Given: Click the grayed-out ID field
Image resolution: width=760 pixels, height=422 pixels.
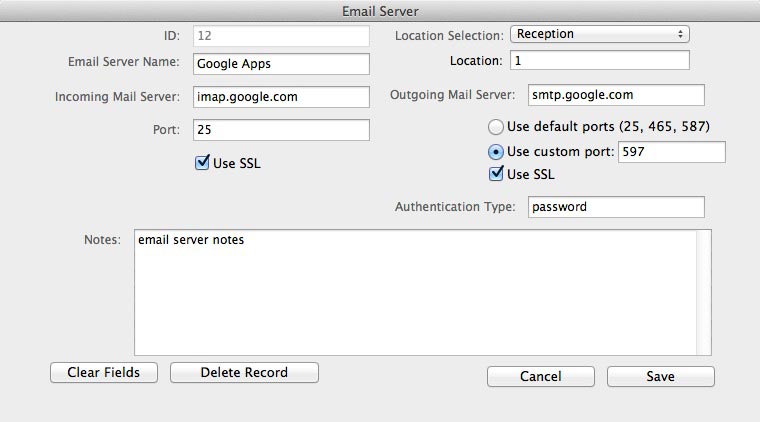Looking at the screenshot, I should point(281,36).
